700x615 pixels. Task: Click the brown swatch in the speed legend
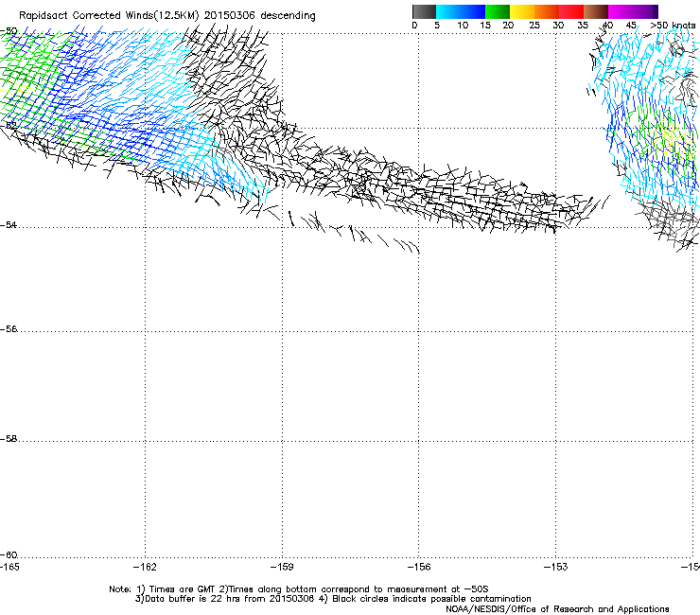click(596, 11)
